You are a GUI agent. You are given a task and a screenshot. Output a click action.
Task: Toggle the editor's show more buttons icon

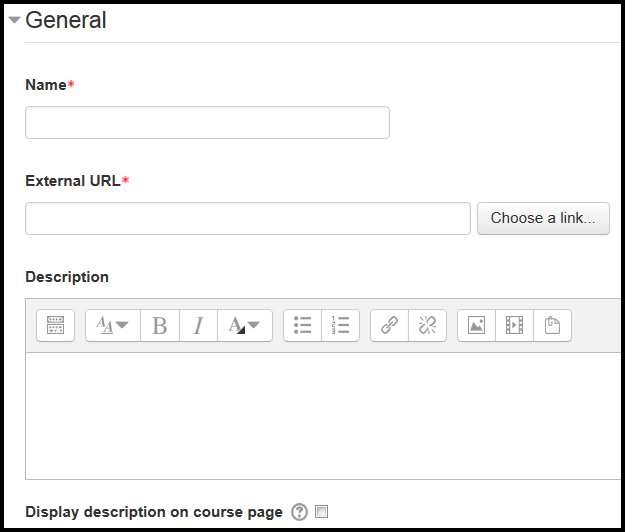(x=55, y=325)
